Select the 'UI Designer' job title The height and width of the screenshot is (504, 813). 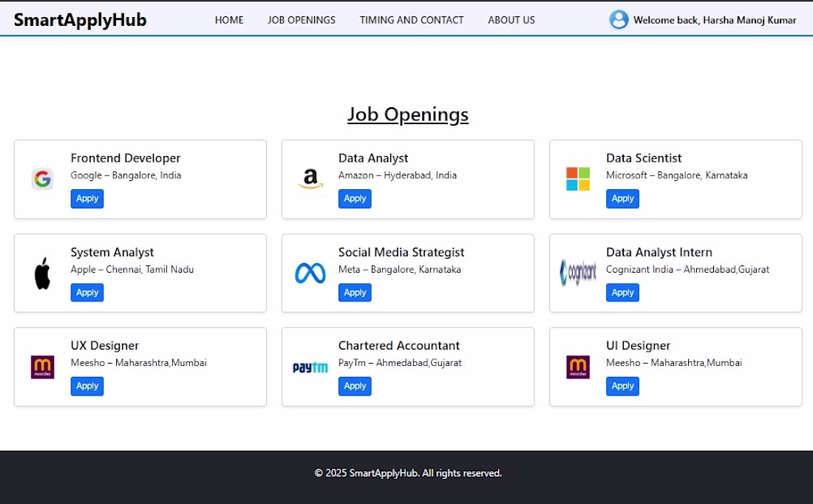(x=639, y=346)
